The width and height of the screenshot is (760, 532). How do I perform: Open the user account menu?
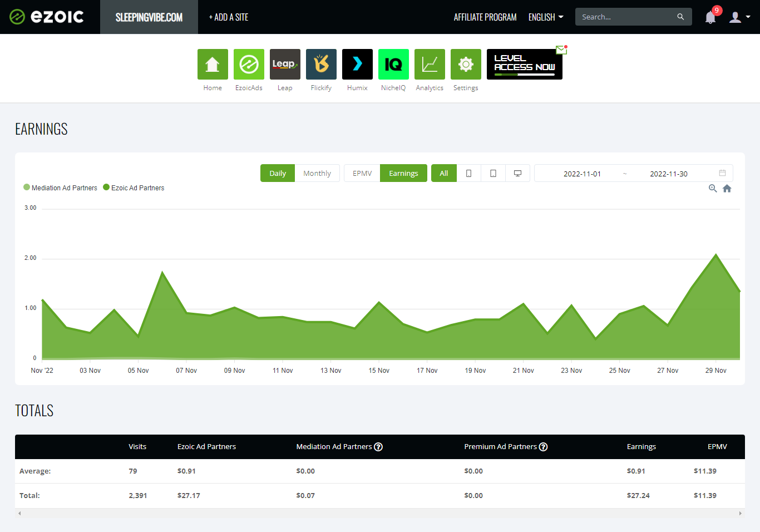click(739, 17)
